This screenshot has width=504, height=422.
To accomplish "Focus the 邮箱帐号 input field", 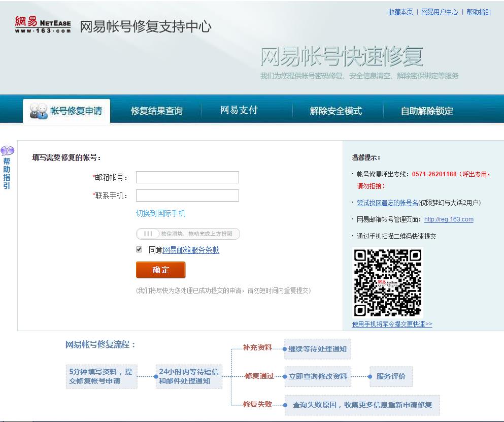I will [x=187, y=177].
